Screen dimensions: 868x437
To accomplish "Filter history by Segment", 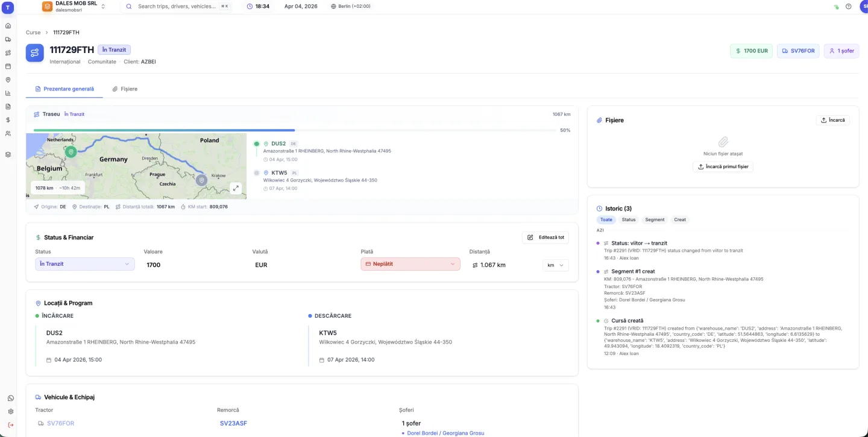I will tap(655, 219).
